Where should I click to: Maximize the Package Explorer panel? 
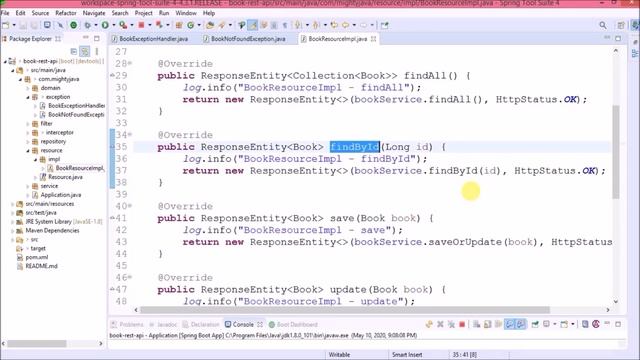(x=97, y=38)
